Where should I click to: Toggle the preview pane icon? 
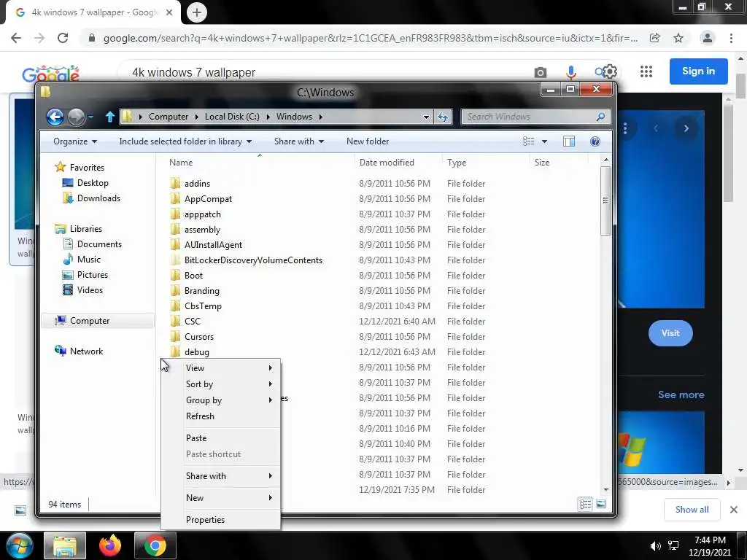(569, 141)
